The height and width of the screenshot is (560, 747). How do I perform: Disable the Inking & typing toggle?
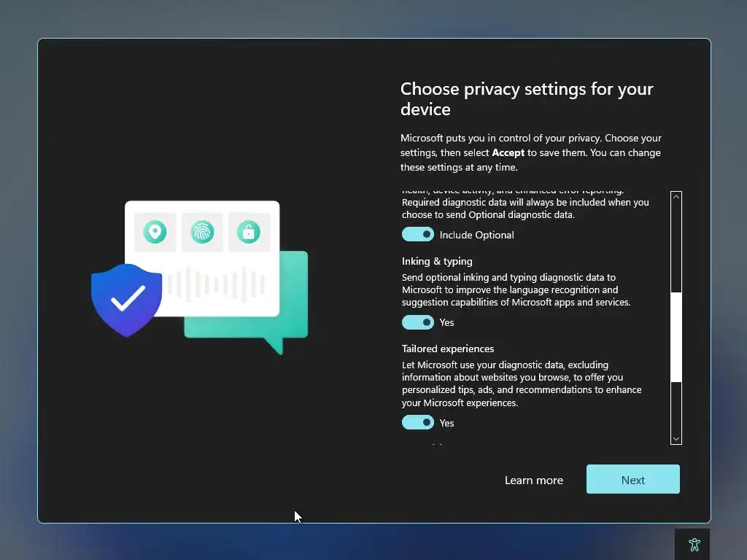tap(418, 322)
